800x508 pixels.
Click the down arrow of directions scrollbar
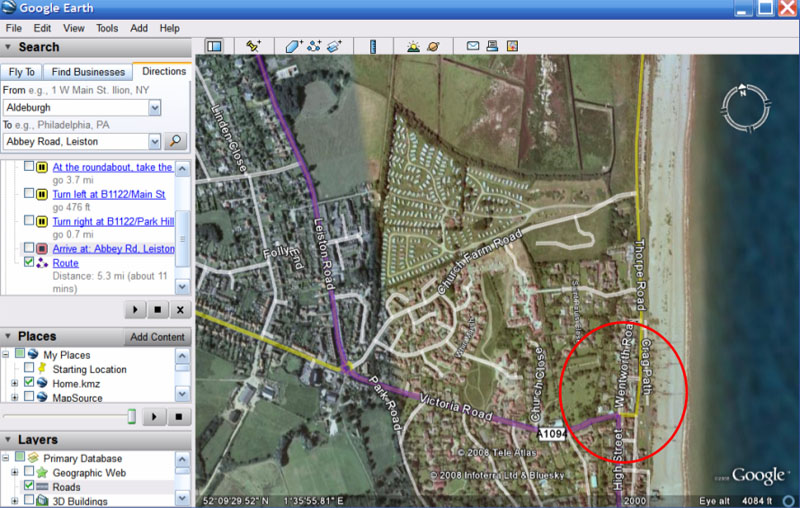click(183, 287)
